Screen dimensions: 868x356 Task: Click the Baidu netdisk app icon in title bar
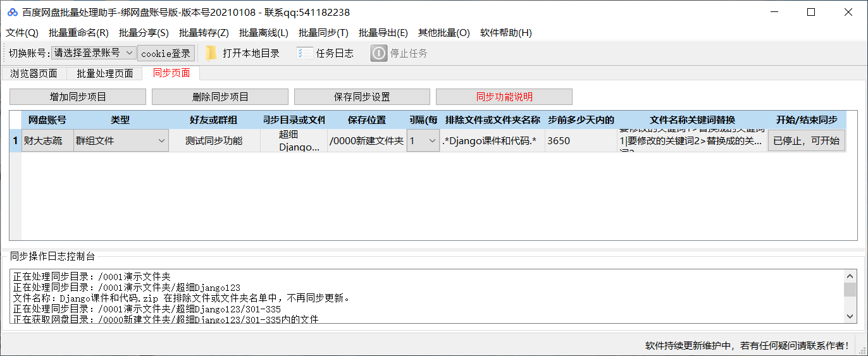pyautogui.click(x=13, y=12)
